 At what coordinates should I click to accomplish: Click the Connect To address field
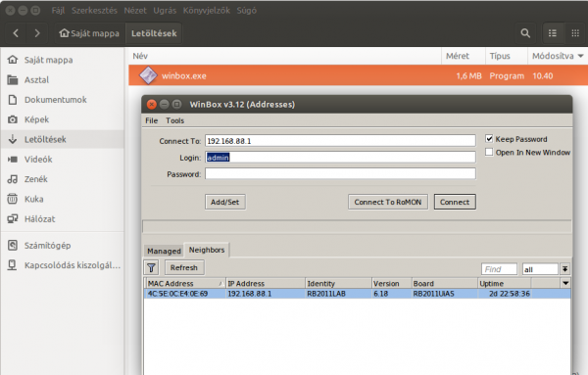pos(340,141)
